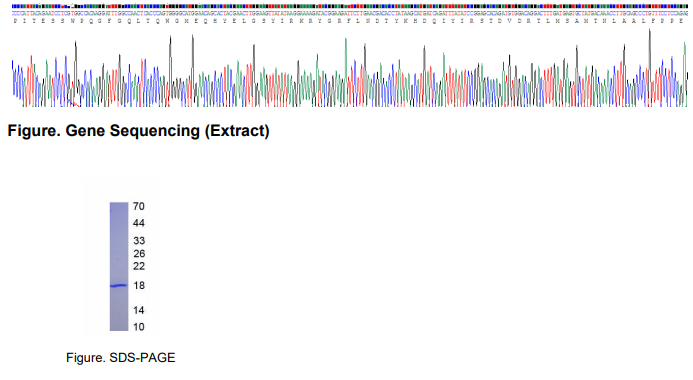Image resolution: width=693 pixels, height=380 pixels.
Task: Click the marker label 22
Action: [139, 266]
